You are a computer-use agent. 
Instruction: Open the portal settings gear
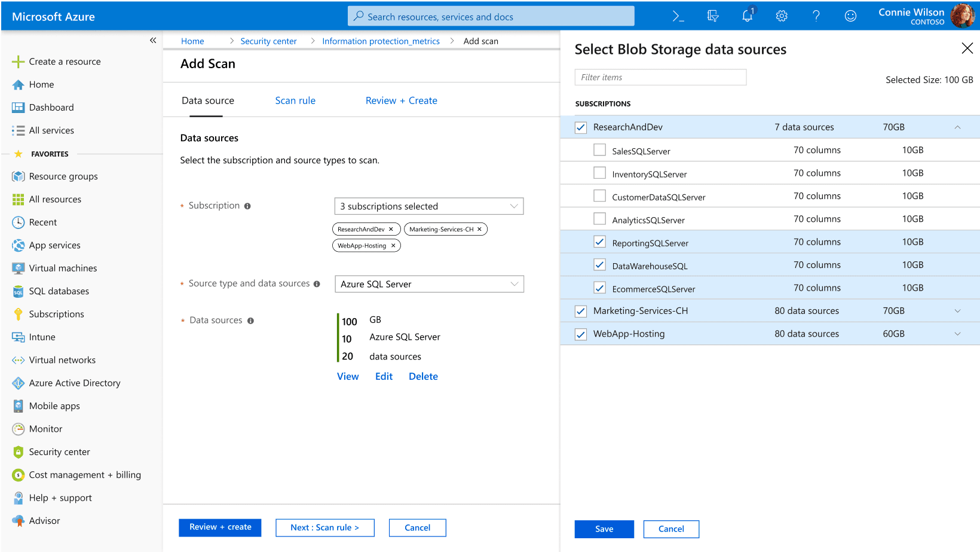click(x=782, y=16)
